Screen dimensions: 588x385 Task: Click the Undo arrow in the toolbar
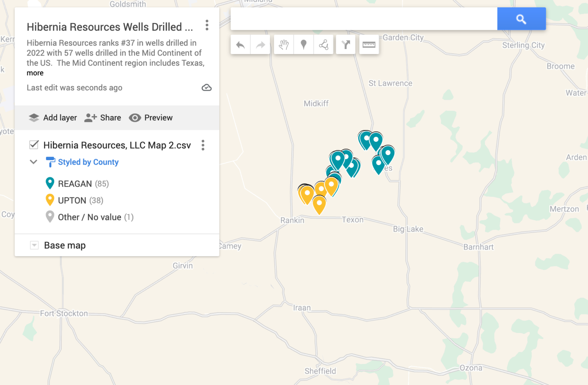click(x=240, y=45)
